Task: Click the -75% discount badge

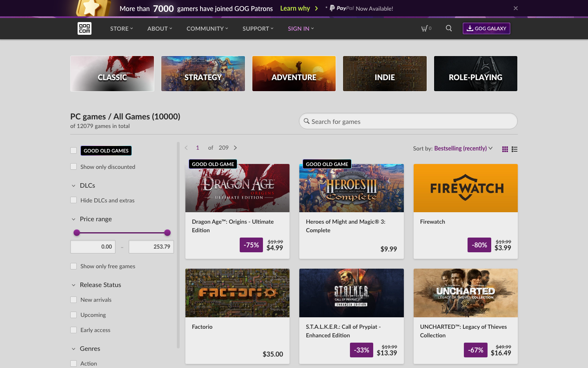Action: pos(251,245)
